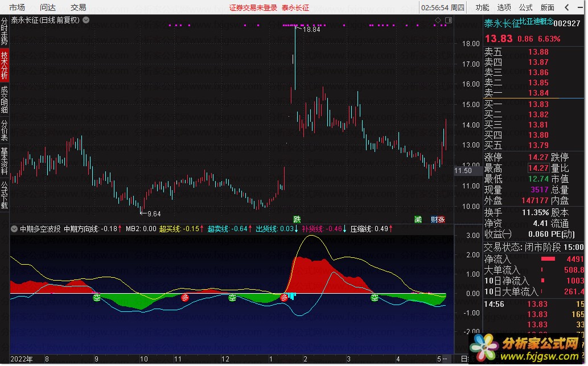This screenshot has width=588, height=366.
Task: Open the 公式 menu
Action: tap(526, 7)
